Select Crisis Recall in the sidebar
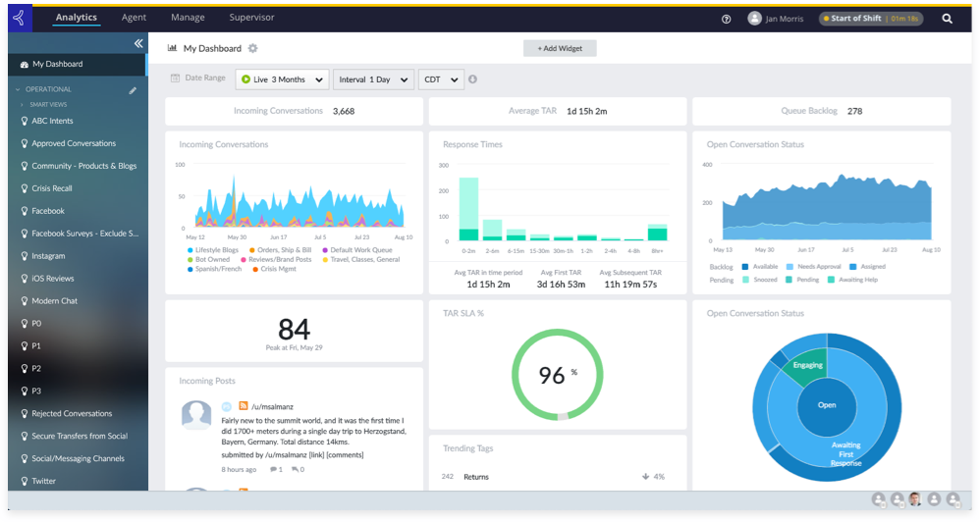 [52, 188]
